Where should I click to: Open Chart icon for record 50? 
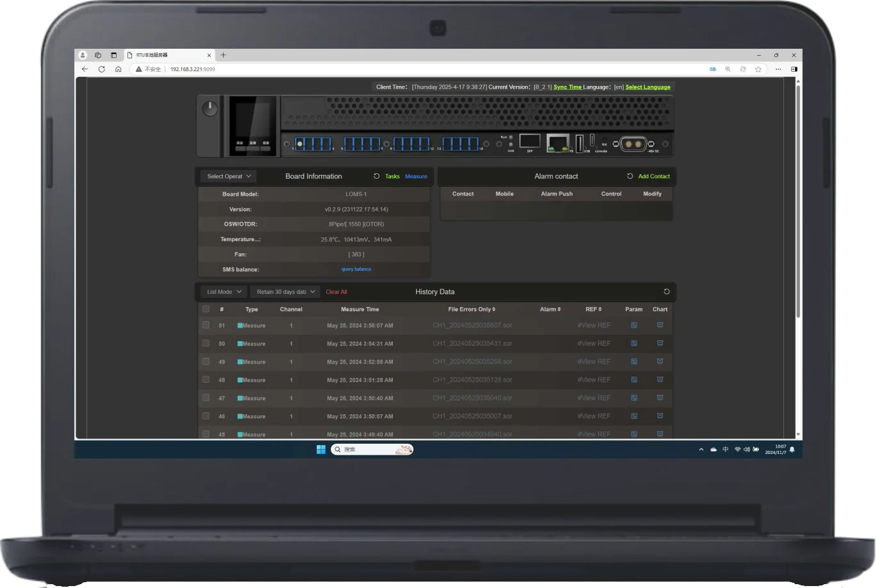coord(660,343)
